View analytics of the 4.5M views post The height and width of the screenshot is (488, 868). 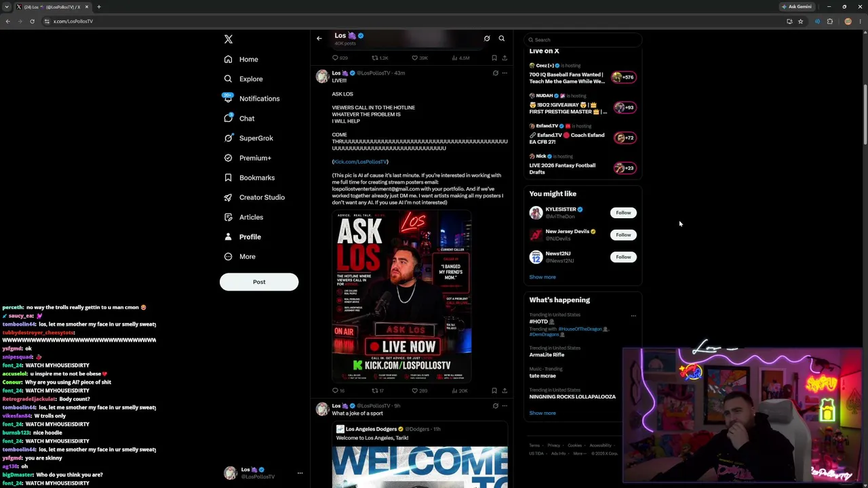click(x=460, y=58)
